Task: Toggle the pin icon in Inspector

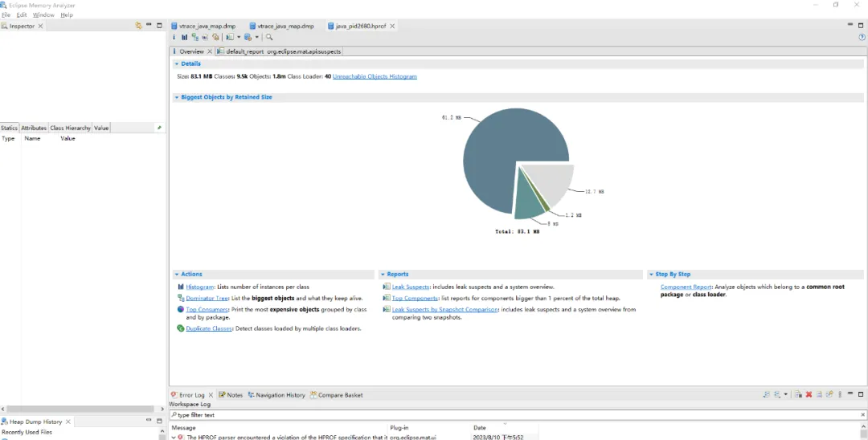Action: point(159,128)
